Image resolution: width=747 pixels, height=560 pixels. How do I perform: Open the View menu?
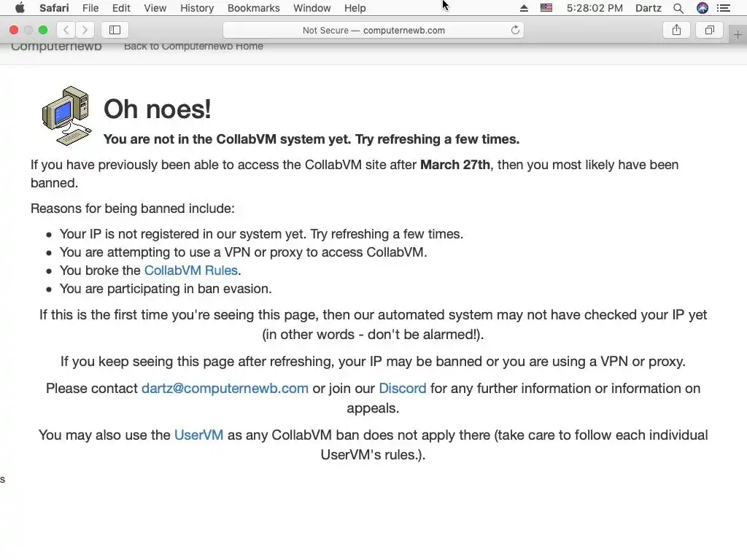[x=155, y=8]
